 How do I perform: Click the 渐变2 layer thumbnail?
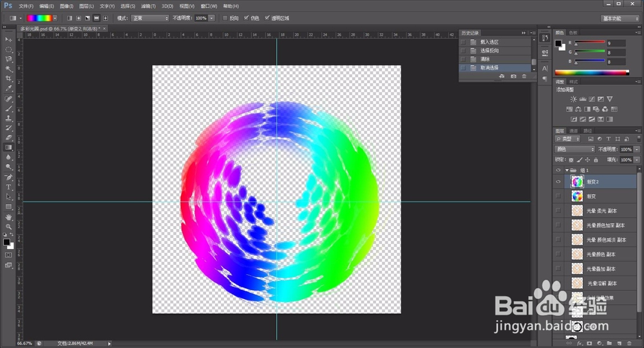[577, 182]
